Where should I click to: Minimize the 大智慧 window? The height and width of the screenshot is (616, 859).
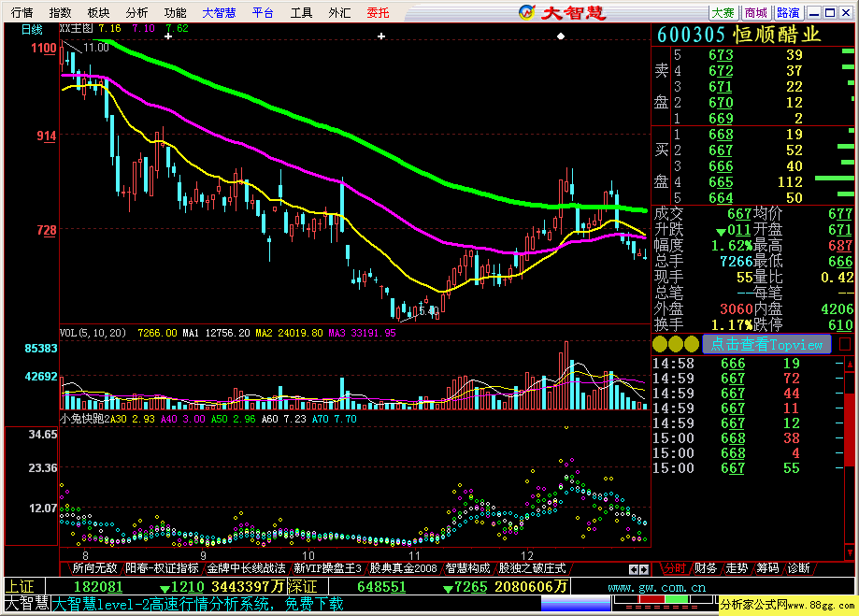point(815,12)
